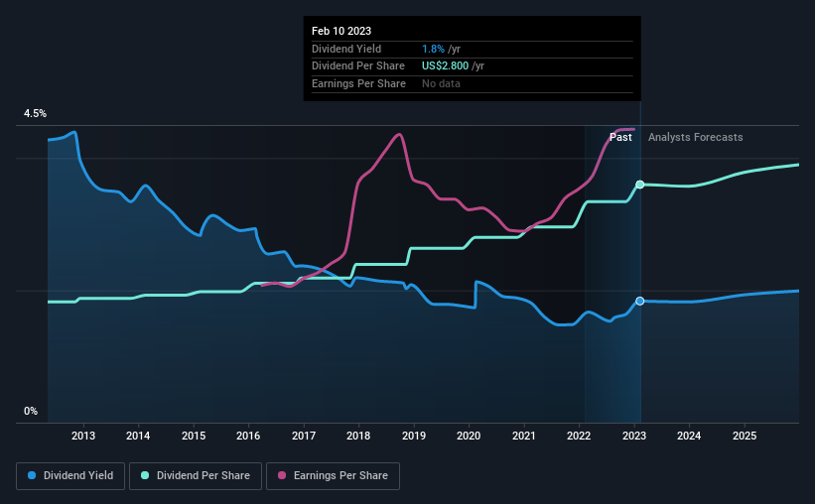Click the pink Earnings Per Share legend dot
The height and width of the screenshot is (504, 815).
click(x=282, y=475)
